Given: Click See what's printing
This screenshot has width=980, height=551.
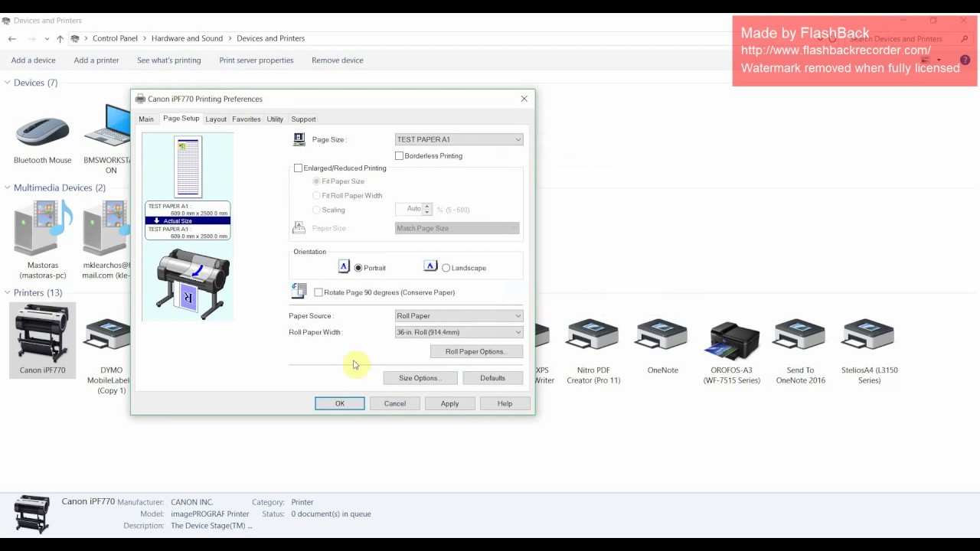Looking at the screenshot, I should click(169, 60).
